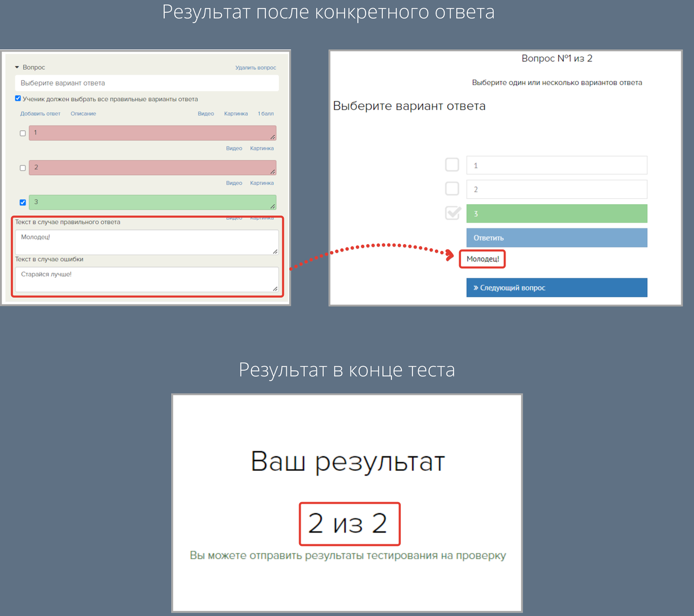Click label Текст в случае правильного ответа
The height and width of the screenshot is (616, 694).
click(x=68, y=222)
